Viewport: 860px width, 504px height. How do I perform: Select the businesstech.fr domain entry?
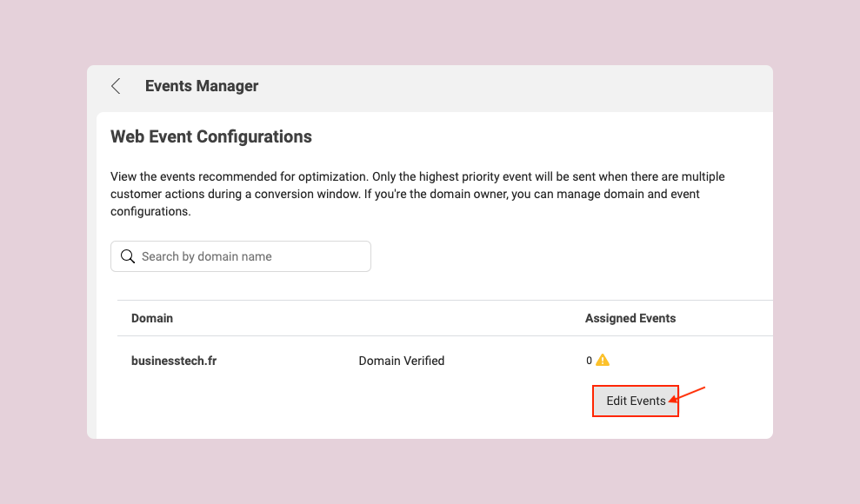click(x=174, y=361)
